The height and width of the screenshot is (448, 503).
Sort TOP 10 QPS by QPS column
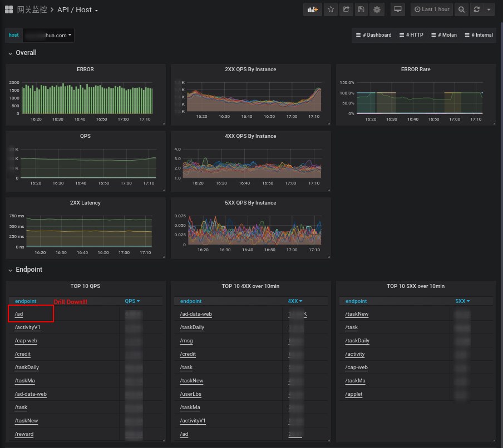pos(132,301)
